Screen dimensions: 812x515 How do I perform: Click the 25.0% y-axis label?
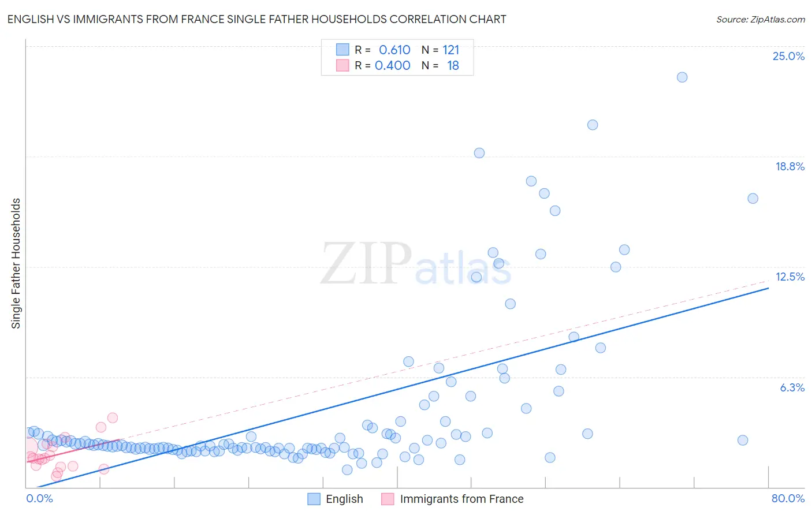point(788,56)
